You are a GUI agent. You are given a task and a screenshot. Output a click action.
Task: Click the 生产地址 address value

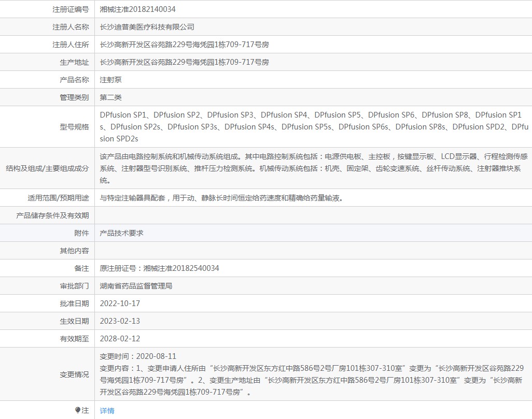[x=184, y=62]
